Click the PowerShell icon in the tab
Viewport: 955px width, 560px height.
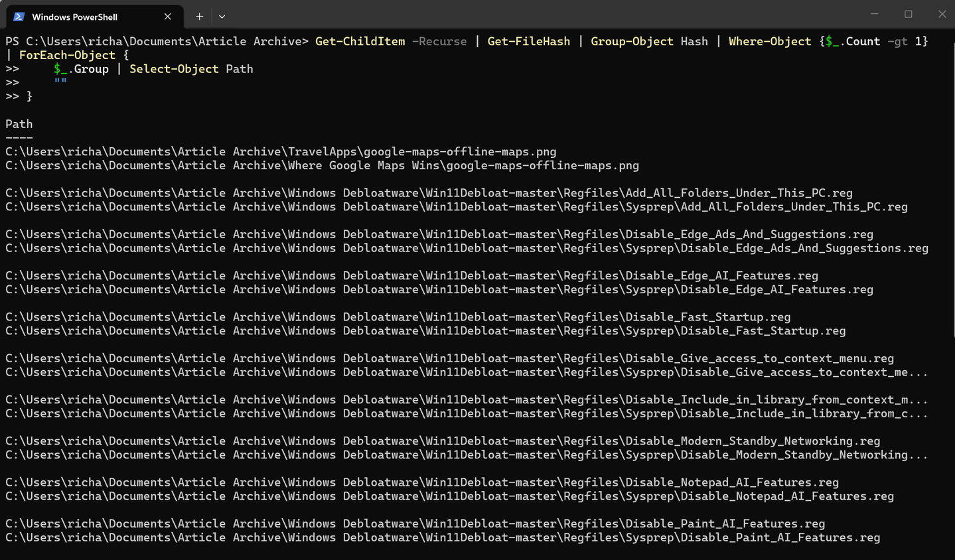click(x=19, y=17)
